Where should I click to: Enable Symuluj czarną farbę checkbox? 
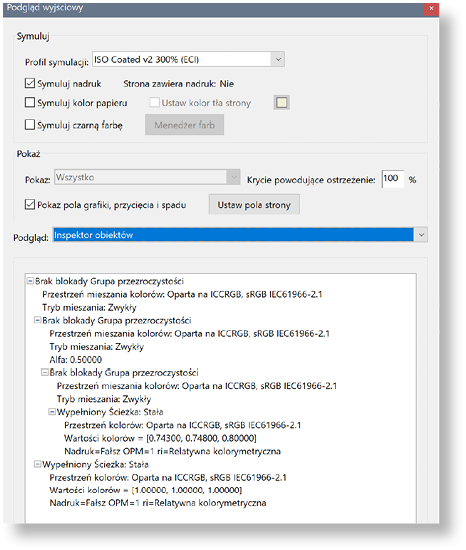click(30, 125)
